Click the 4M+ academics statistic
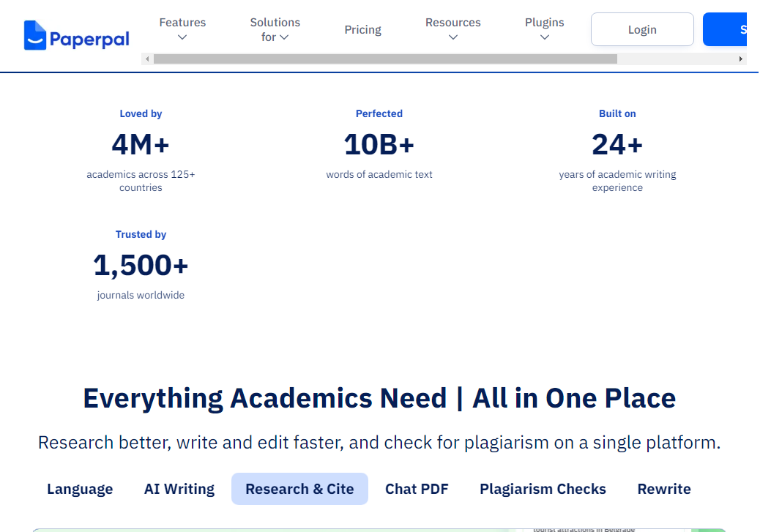The height and width of the screenshot is (532, 771). click(x=141, y=144)
